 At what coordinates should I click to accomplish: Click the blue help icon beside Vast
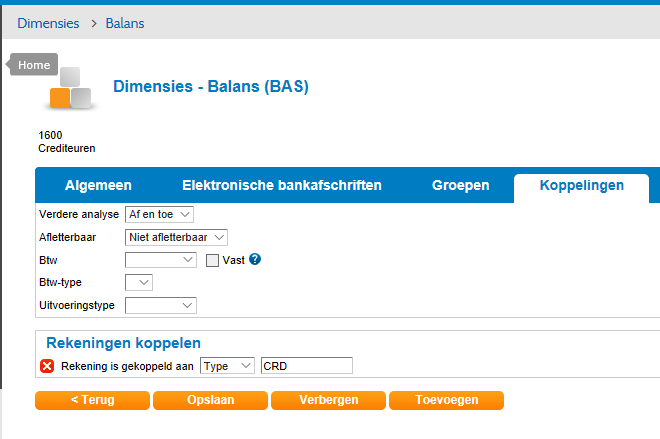pos(255,260)
